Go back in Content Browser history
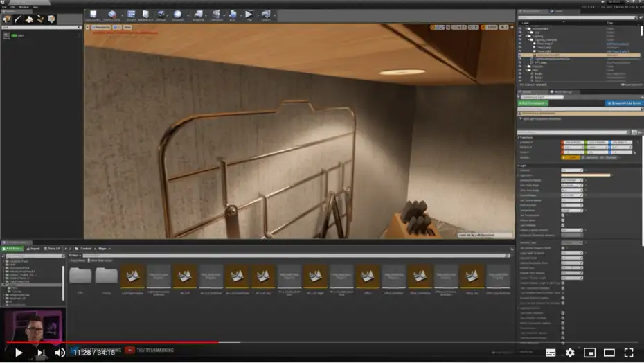 point(66,249)
